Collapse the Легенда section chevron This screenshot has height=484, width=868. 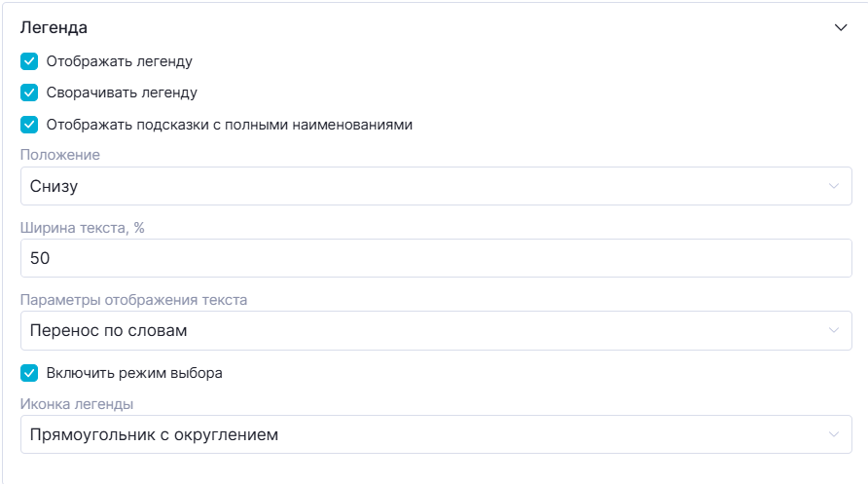pyautogui.click(x=841, y=28)
